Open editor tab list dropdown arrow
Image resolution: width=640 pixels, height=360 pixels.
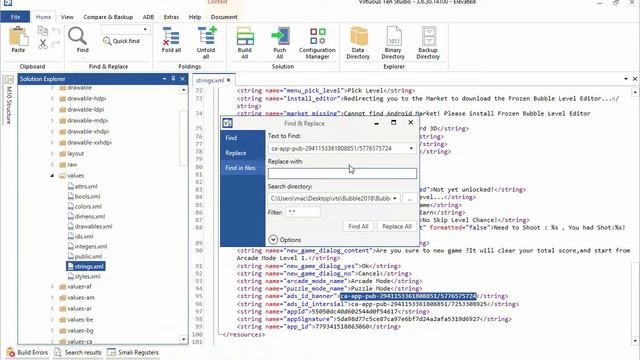click(x=626, y=79)
